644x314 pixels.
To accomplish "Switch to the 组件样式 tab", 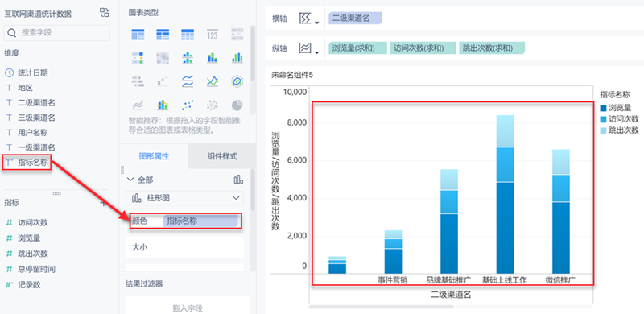I will (x=222, y=156).
